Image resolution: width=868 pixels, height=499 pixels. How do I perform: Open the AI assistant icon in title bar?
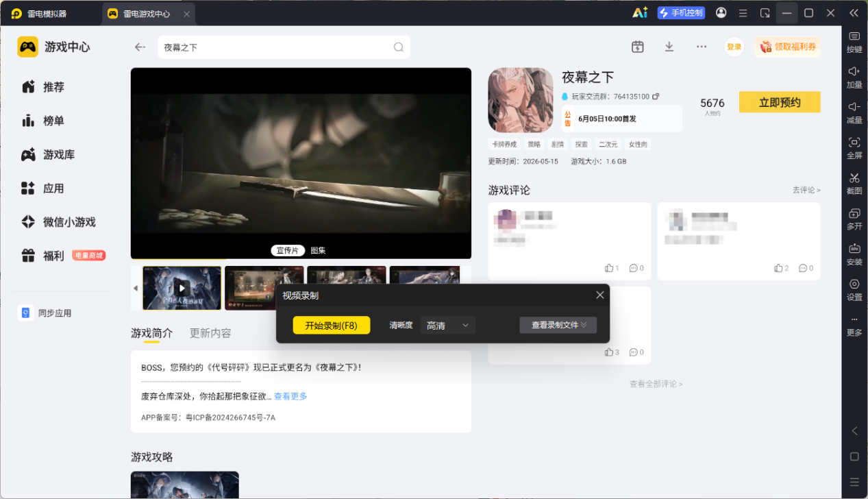click(x=640, y=12)
